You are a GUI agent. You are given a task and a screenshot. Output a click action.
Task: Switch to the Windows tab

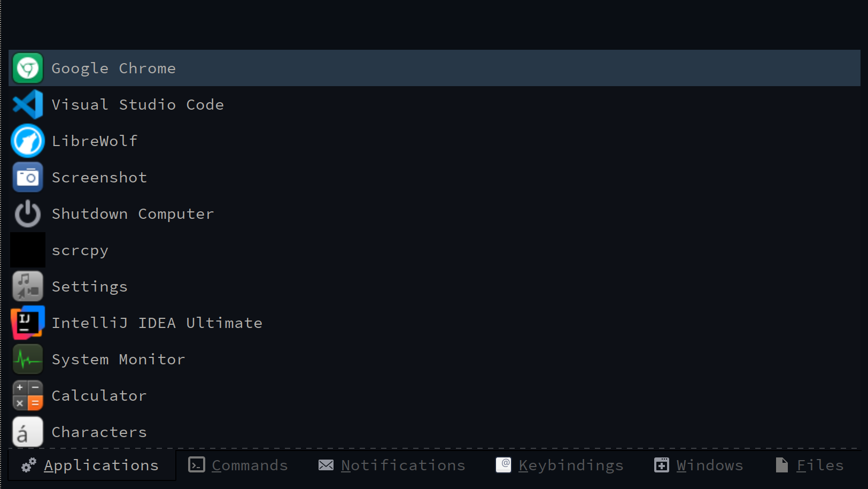point(699,465)
